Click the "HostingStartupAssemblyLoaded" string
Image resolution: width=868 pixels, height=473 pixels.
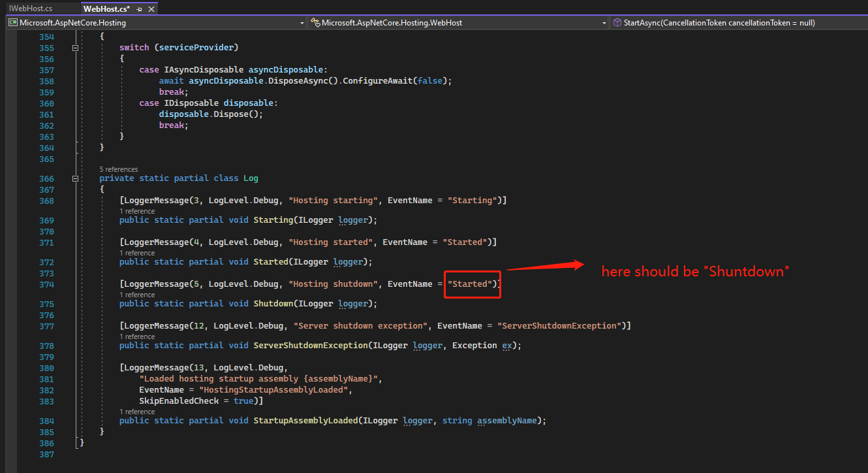[x=273, y=390]
